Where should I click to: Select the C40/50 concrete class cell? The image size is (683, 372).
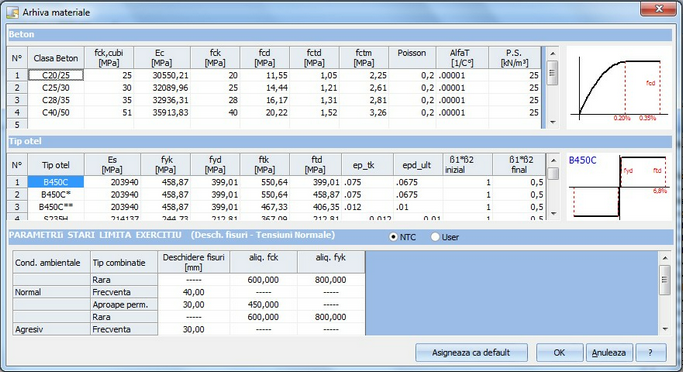(x=56, y=112)
